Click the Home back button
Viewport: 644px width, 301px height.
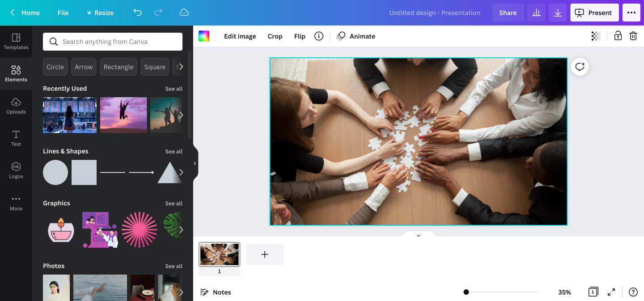point(25,13)
